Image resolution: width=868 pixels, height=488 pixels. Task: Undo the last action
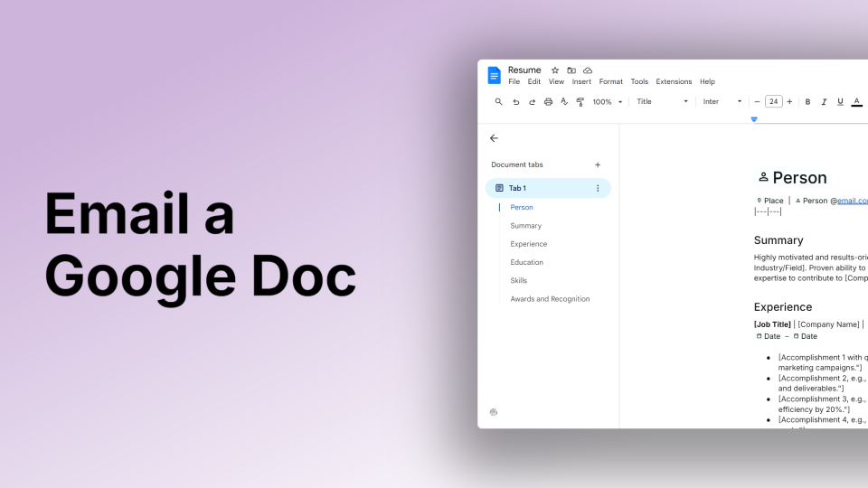[515, 102]
